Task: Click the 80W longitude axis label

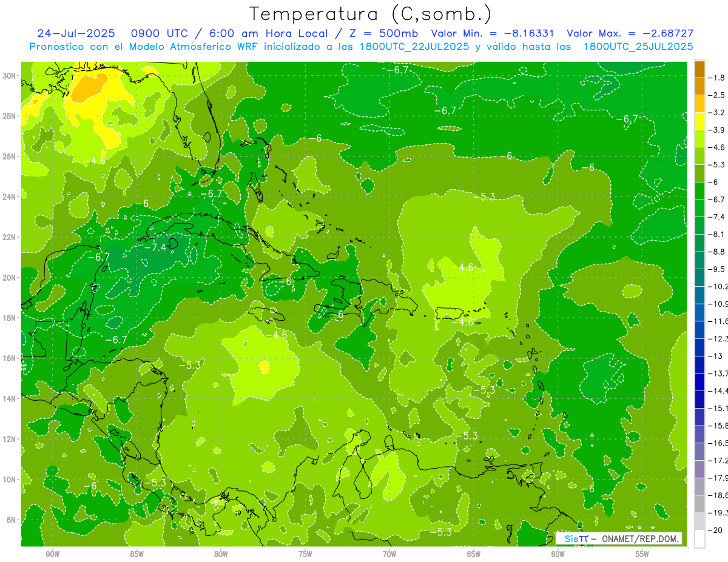Action: 221,554
